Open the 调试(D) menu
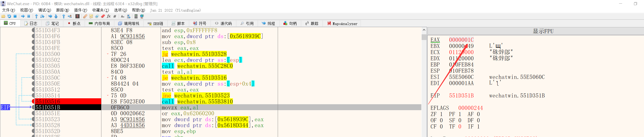 (45, 10)
